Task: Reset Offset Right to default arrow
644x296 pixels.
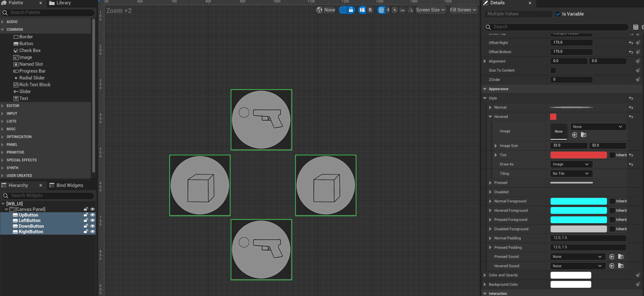Action: pos(631,43)
